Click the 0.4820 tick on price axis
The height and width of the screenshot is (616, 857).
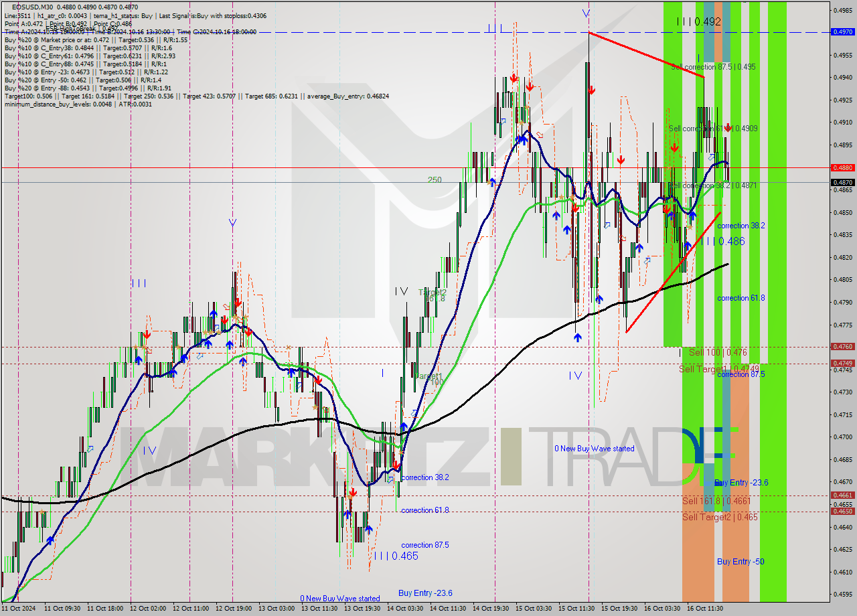[842, 257]
